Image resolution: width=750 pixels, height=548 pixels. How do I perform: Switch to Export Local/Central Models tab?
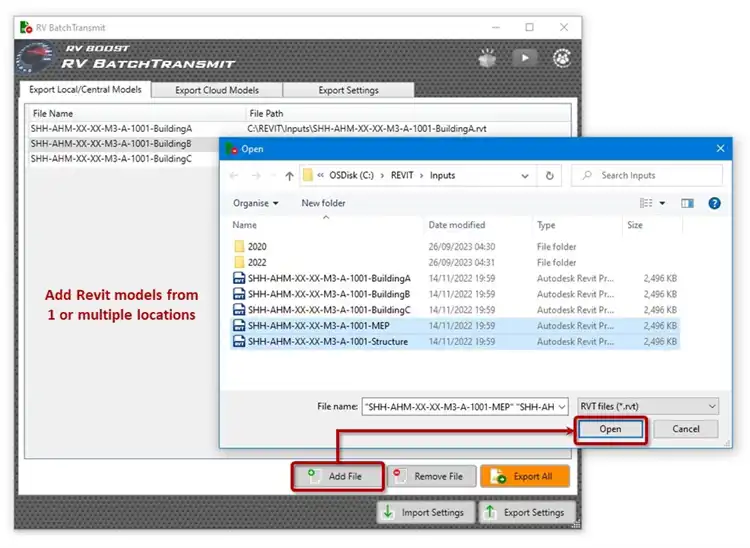pos(85,89)
